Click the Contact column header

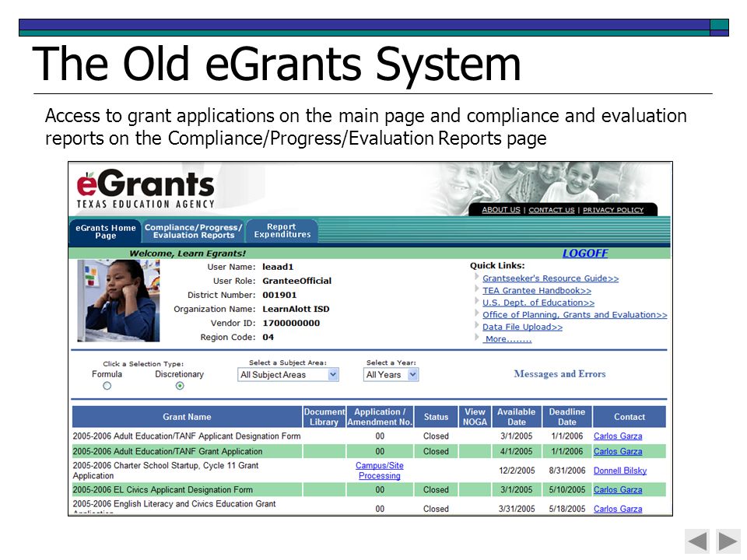[x=630, y=417]
